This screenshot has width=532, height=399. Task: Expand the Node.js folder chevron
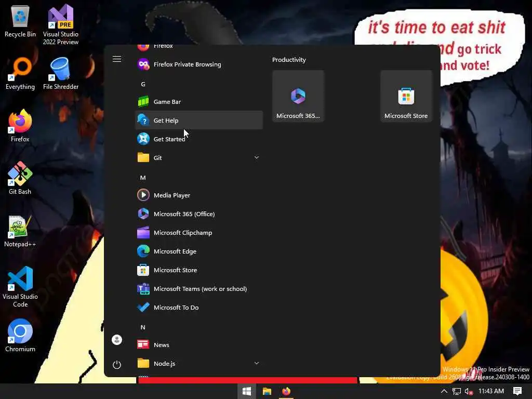[x=257, y=363]
